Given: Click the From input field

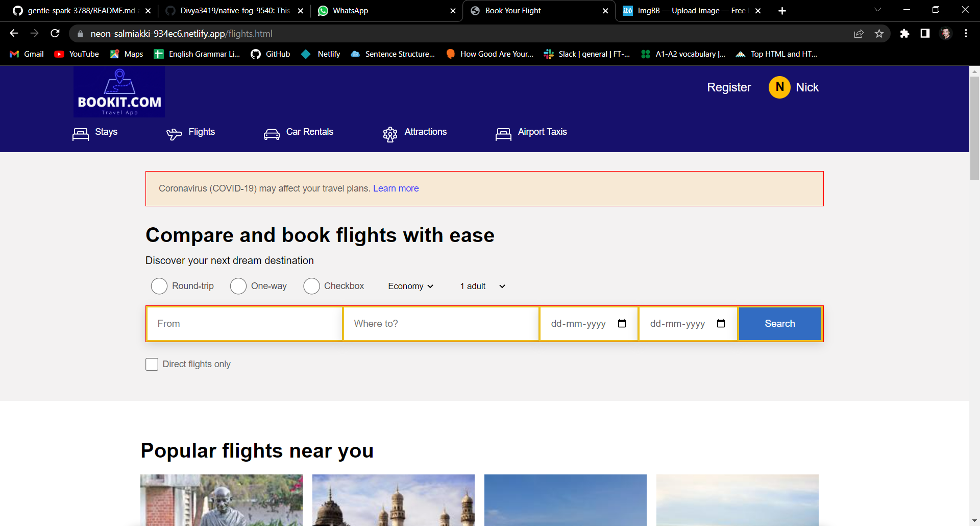Looking at the screenshot, I should click(x=244, y=324).
